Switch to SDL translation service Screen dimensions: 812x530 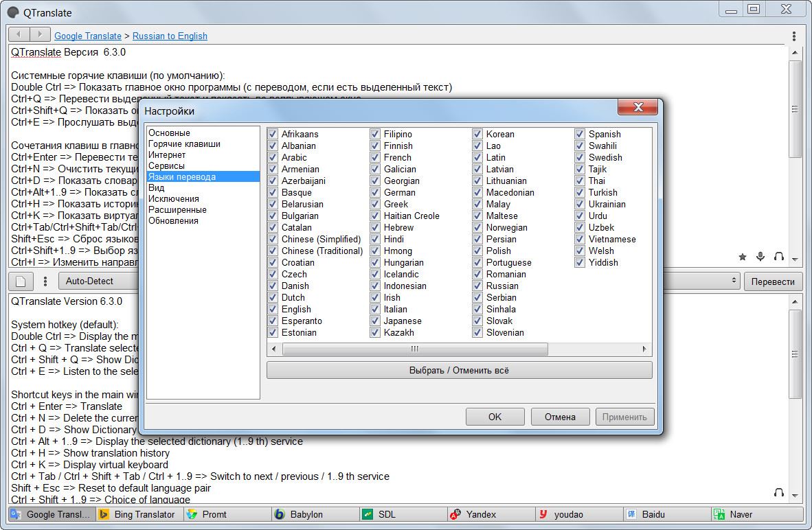click(403, 514)
